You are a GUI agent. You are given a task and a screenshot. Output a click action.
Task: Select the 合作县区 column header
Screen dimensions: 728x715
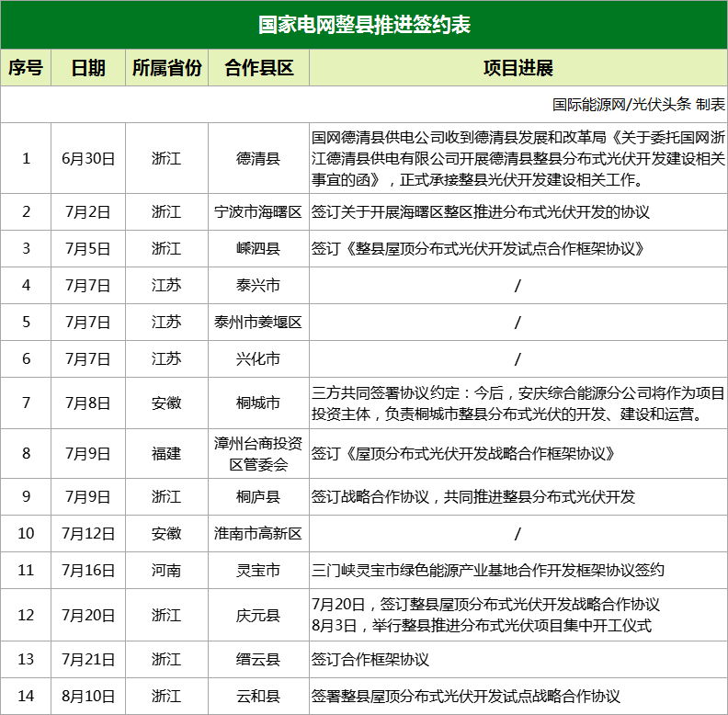258,68
